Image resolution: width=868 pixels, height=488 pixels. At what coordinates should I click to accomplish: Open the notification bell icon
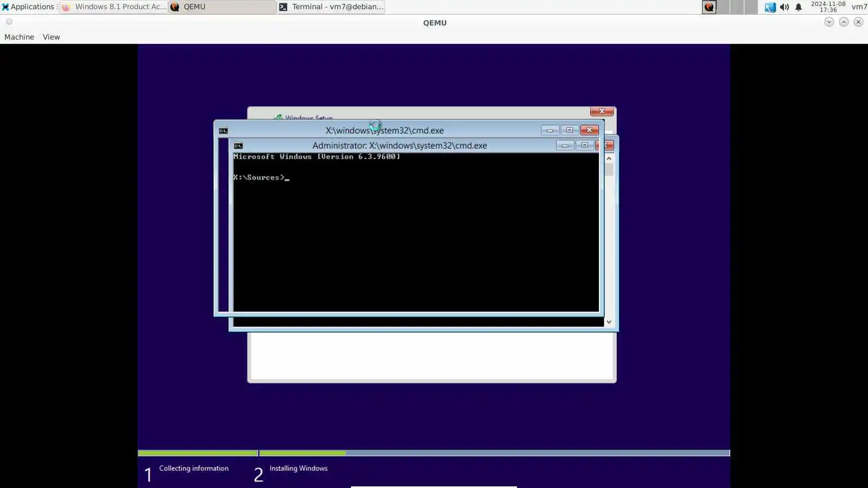tap(799, 7)
